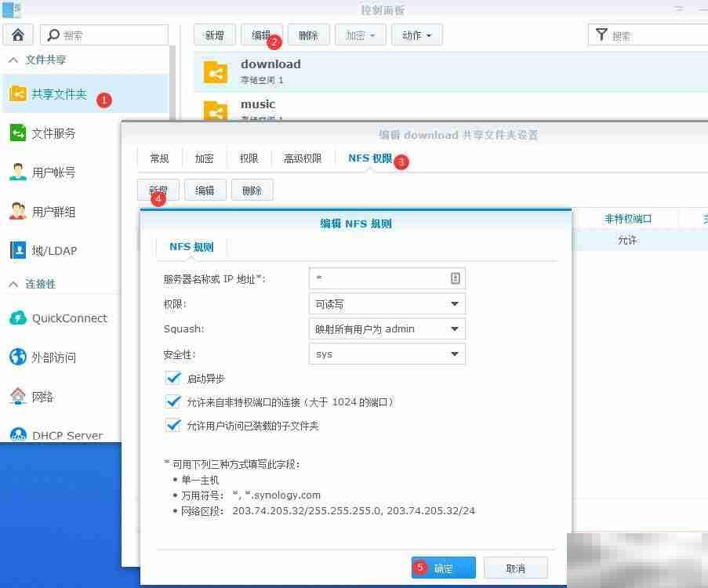Select the NFS rule row showing 允许
Screen dimensions: 708x588
tap(641, 240)
